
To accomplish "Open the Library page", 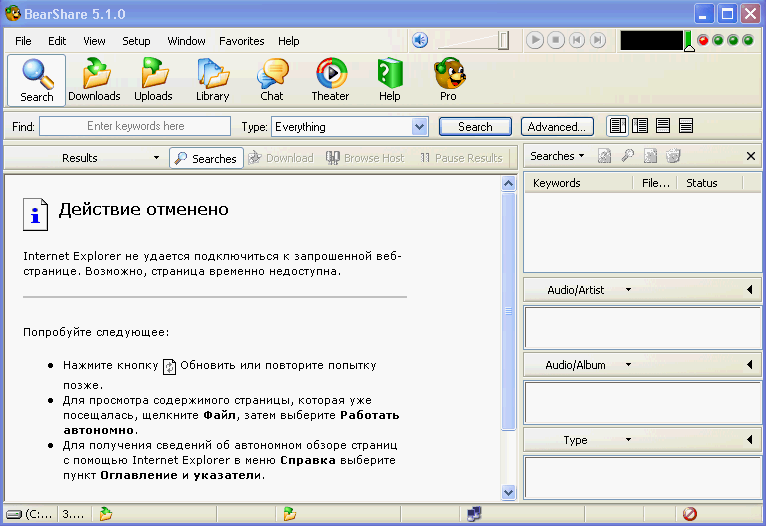I will (213, 81).
